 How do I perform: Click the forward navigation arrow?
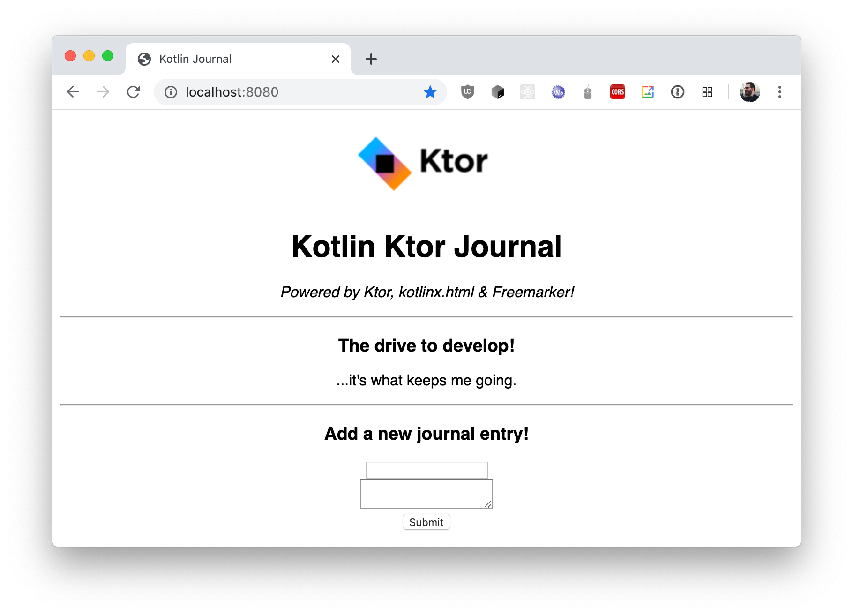coord(103,92)
